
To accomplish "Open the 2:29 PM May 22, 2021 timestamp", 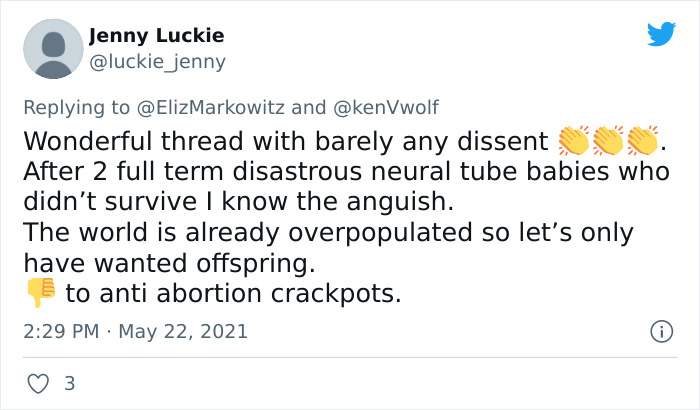I will coord(134,331).
